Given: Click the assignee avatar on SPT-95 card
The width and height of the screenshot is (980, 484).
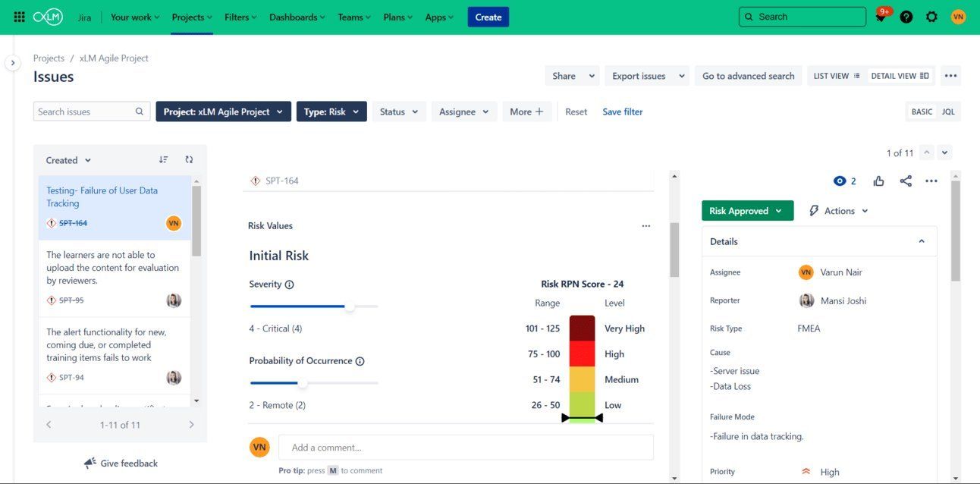Looking at the screenshot, I should [174, 300].
